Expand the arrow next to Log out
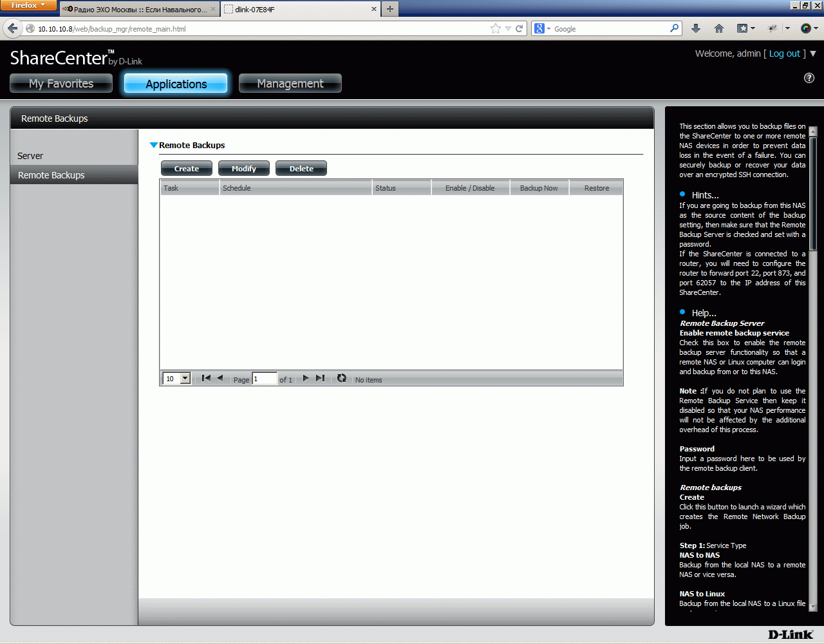This screenshot has height=644, width=824. click(813, 53)
